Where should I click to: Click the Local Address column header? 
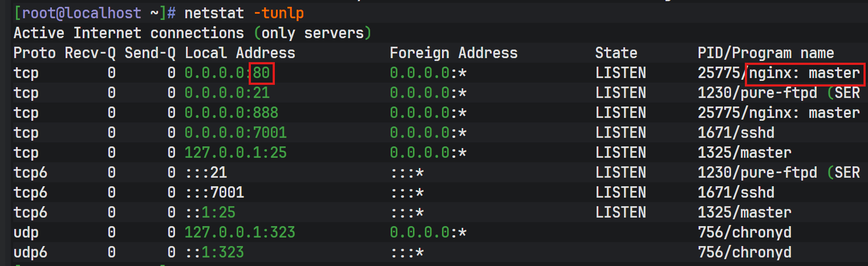point(240,54)
